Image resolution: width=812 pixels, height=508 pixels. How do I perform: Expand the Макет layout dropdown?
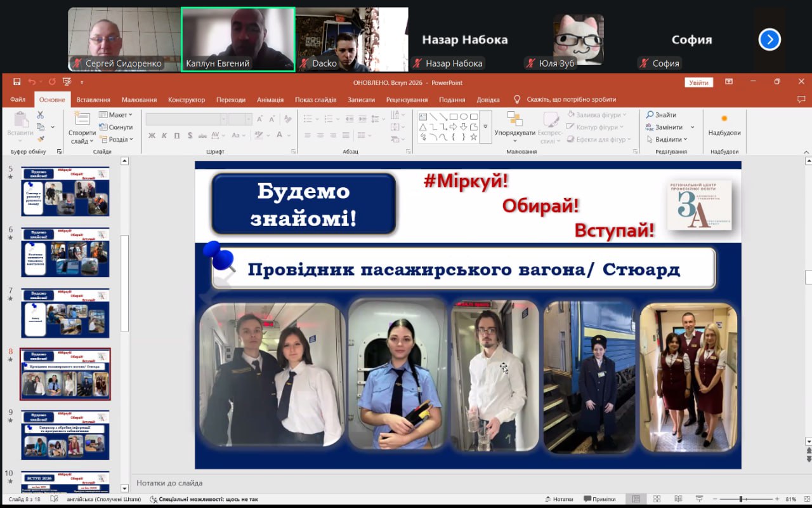click(116, 115)
